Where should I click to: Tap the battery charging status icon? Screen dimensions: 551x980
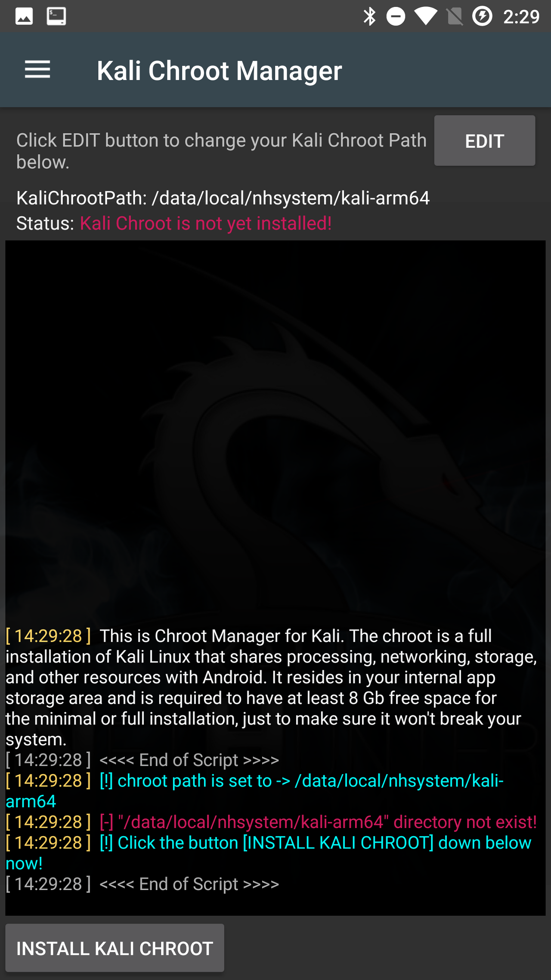point(482,17)
